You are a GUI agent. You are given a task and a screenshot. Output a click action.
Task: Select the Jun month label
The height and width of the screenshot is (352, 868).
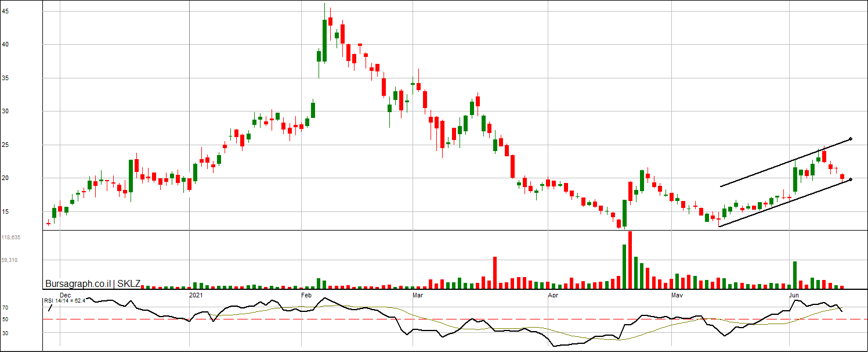tap(795, 295)
